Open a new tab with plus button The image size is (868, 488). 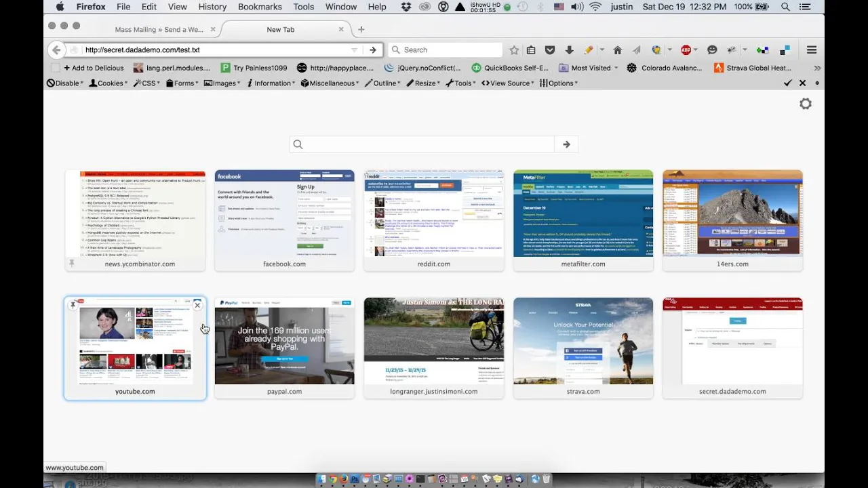[361, 29]
